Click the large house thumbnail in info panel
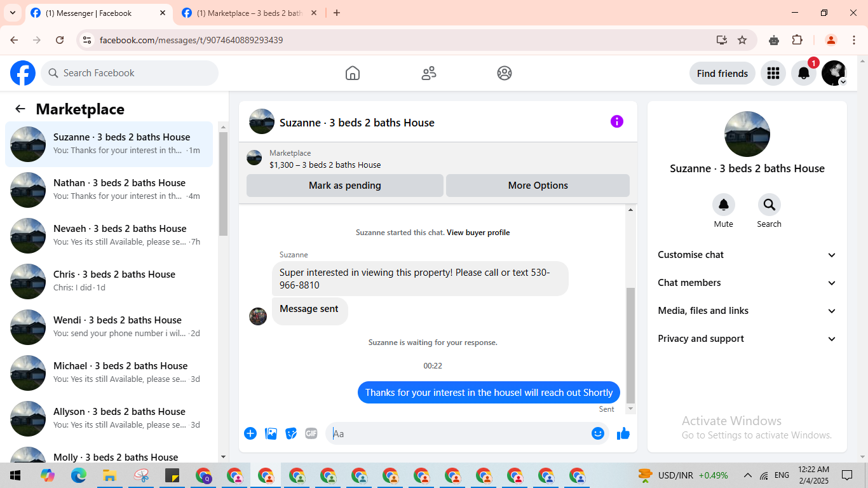This screenshot has width=868, height=488. click(747, 134)
